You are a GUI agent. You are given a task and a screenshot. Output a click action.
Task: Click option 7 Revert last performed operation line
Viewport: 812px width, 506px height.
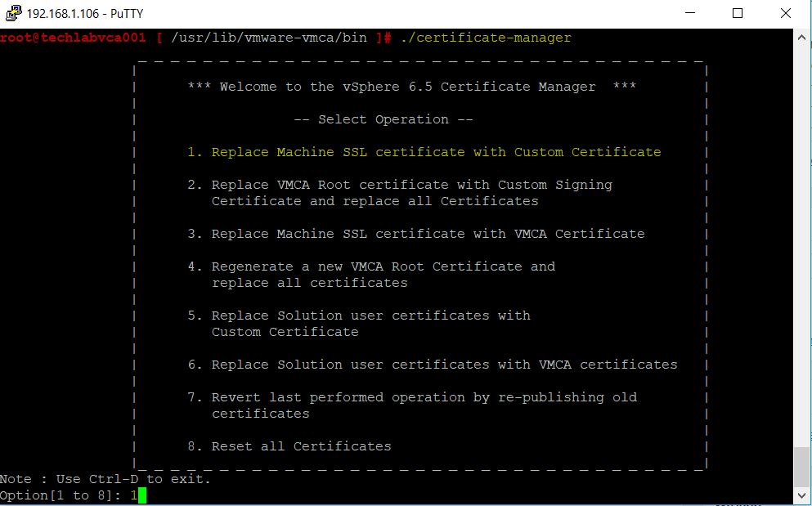[x=412, y=397]
